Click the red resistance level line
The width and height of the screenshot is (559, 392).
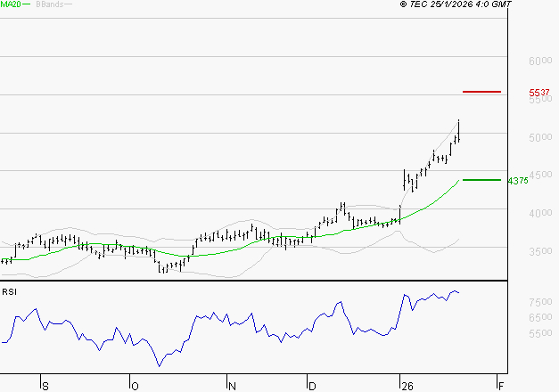pos(481,92)
